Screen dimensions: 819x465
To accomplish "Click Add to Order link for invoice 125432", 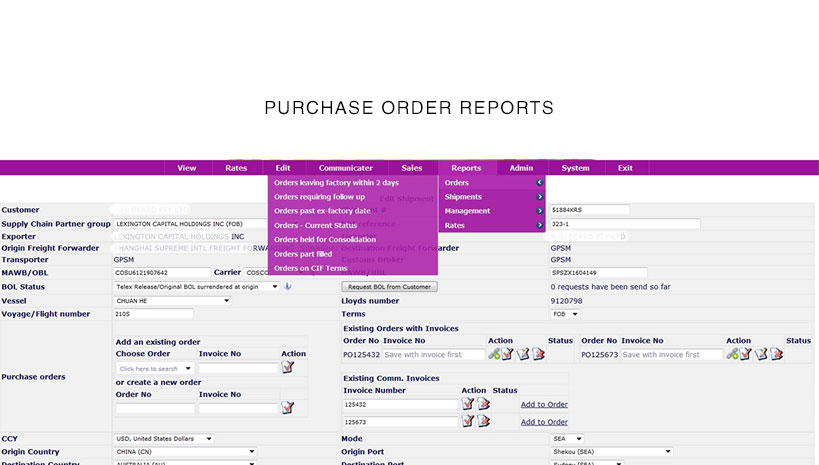I will tap(544, 404).
